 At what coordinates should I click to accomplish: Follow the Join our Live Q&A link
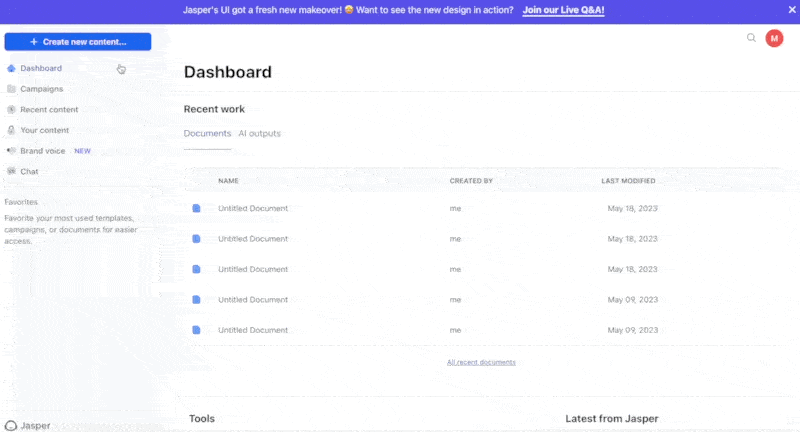coord(563,10)
